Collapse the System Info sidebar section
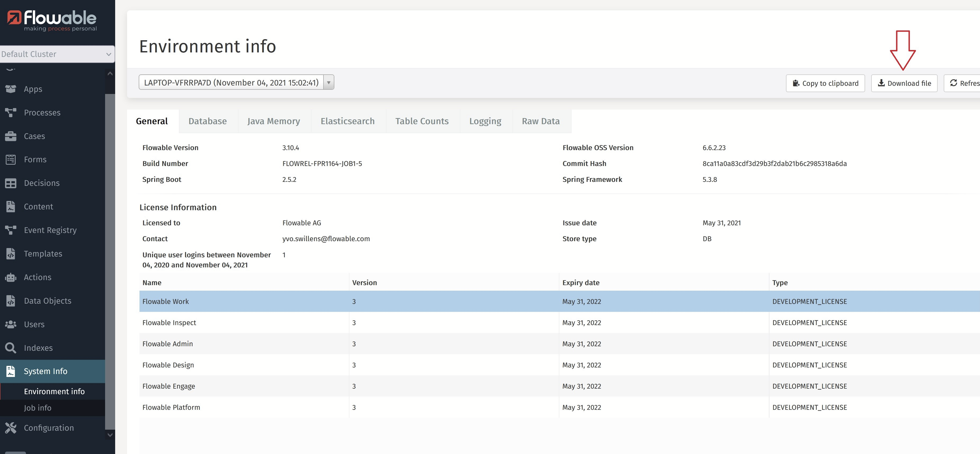980x454 pixels. tap(46, 371)
